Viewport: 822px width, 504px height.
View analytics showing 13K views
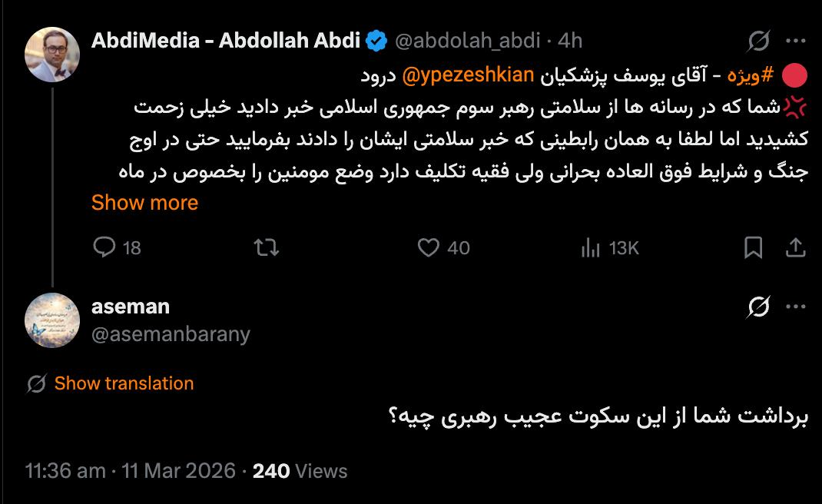(x=591, y=247)
